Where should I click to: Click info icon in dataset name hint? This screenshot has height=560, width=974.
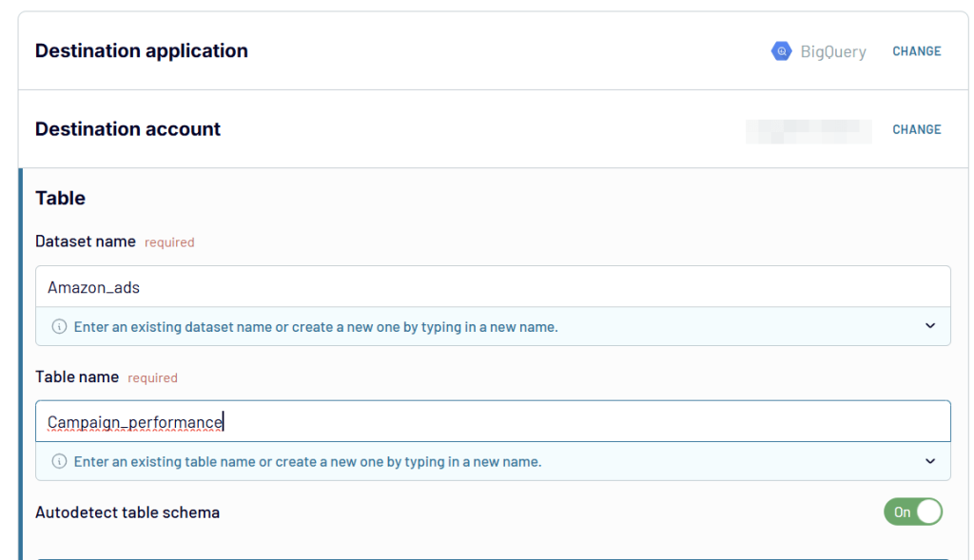pyautogui.click(x=59, y=326)
